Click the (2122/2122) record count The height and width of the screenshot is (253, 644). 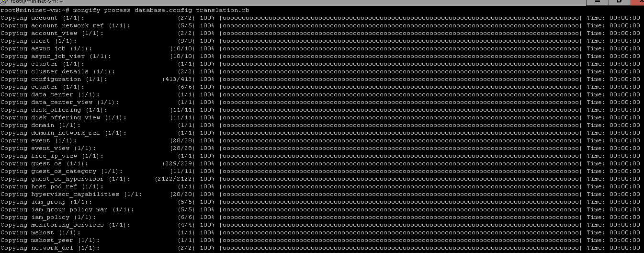[175, 179]
